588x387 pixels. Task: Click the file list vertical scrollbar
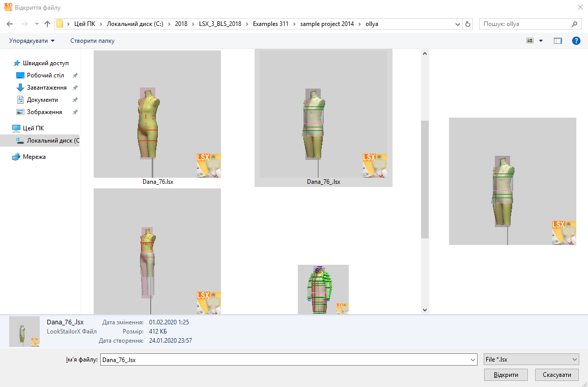425,178
